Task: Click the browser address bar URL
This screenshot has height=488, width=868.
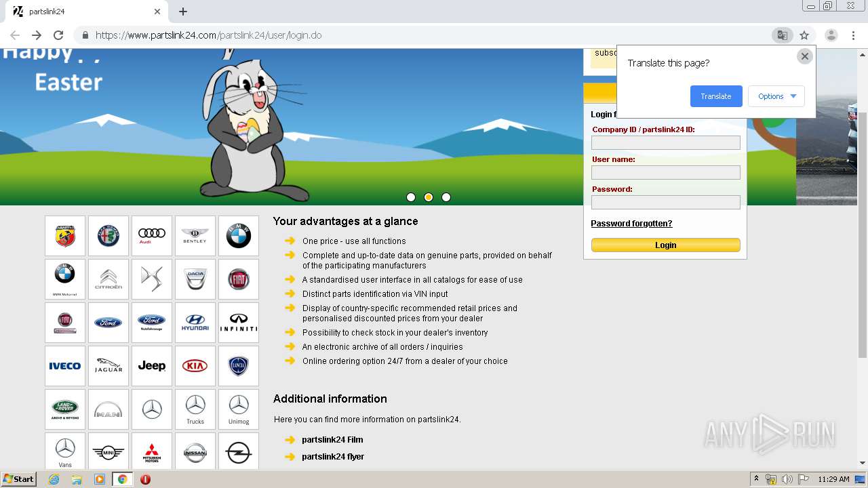Action: coord(208,35)
